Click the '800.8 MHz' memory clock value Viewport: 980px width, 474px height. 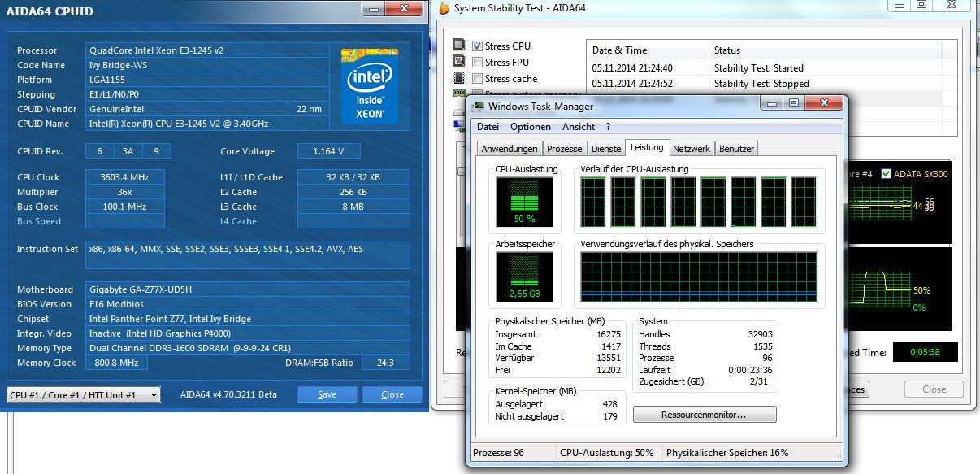pos(116,363)
